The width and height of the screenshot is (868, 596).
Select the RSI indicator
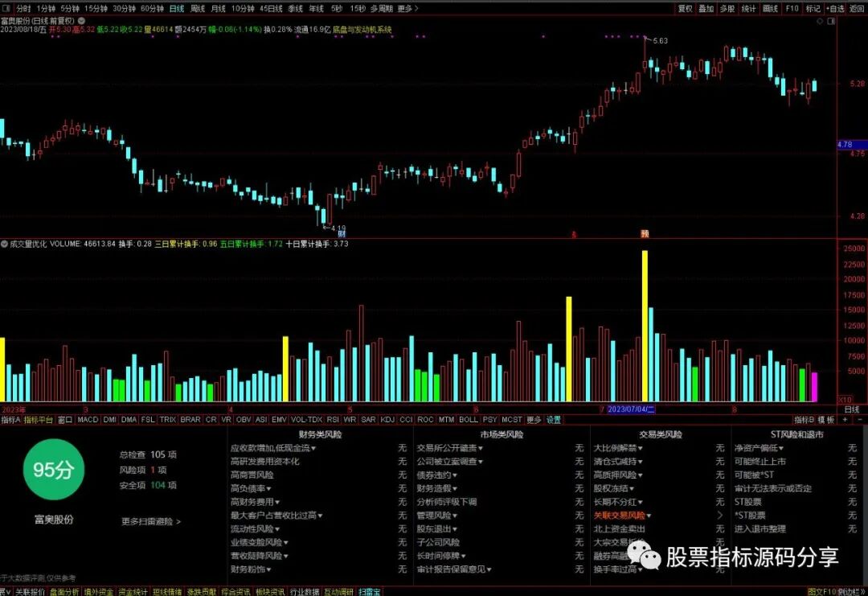pyautogui.click(x=333, y=420)
